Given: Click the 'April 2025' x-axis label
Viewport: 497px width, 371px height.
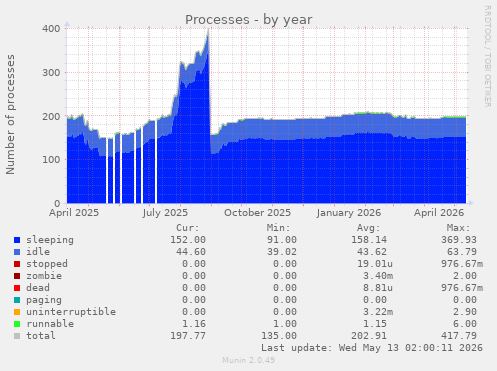Looking at the screenshot, I should 74,213.
